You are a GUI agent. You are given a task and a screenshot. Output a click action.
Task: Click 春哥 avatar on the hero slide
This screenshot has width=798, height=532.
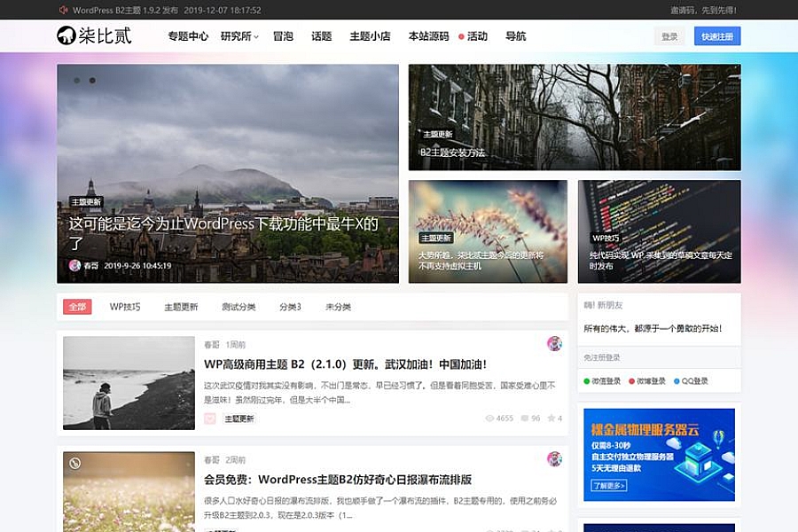(74, 265)
